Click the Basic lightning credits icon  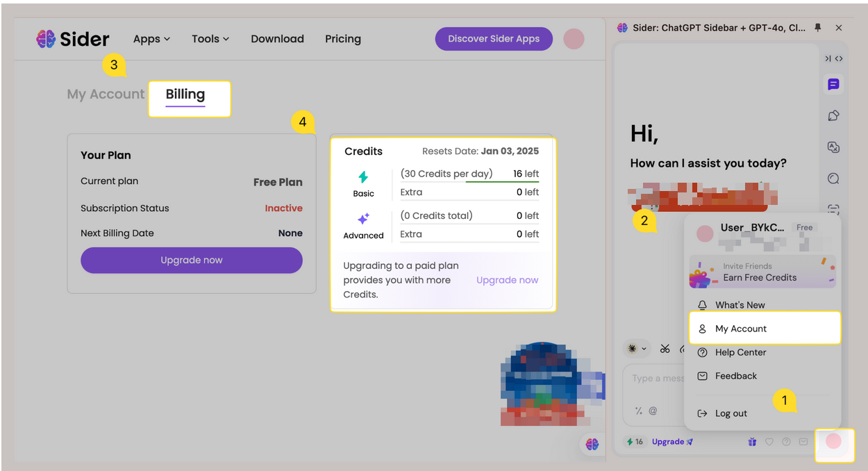click(363, 176)
